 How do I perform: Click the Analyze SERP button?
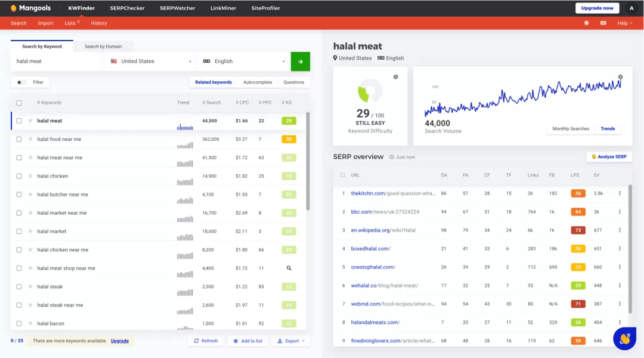click(x=609, y=156)
